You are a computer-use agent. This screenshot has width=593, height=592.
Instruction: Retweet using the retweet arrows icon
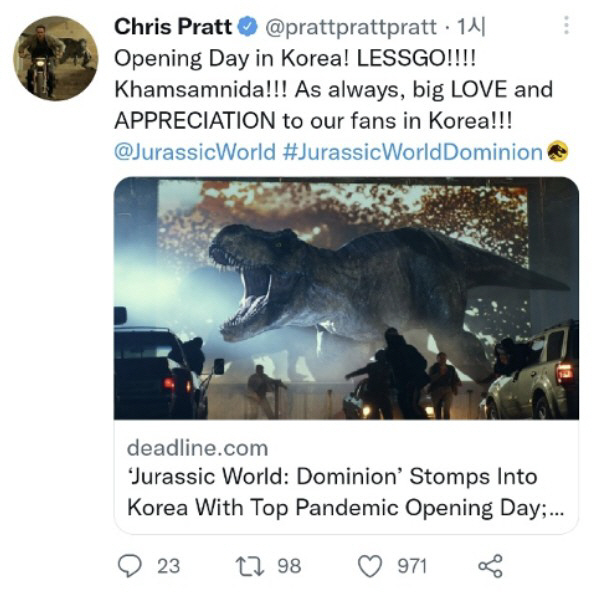(x=250, y=566)
